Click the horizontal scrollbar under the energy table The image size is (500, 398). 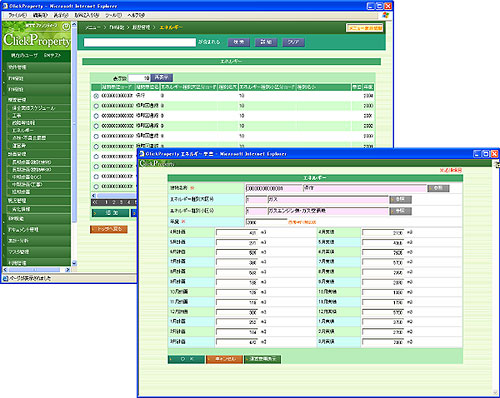coord(114,195)
